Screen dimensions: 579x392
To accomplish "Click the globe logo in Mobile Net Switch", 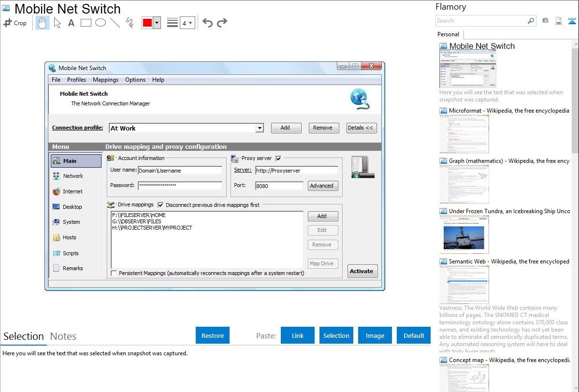I will tap(360, 99).
